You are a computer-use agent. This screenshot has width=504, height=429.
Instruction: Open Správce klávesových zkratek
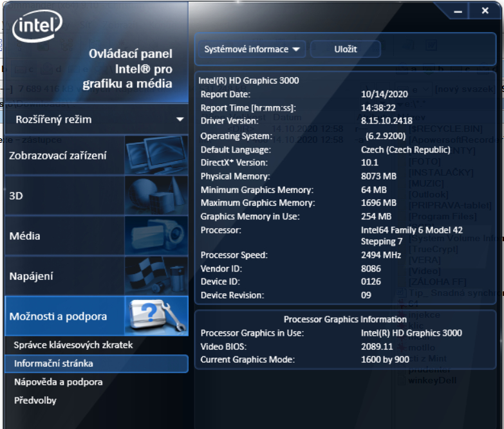click(73, 345)
